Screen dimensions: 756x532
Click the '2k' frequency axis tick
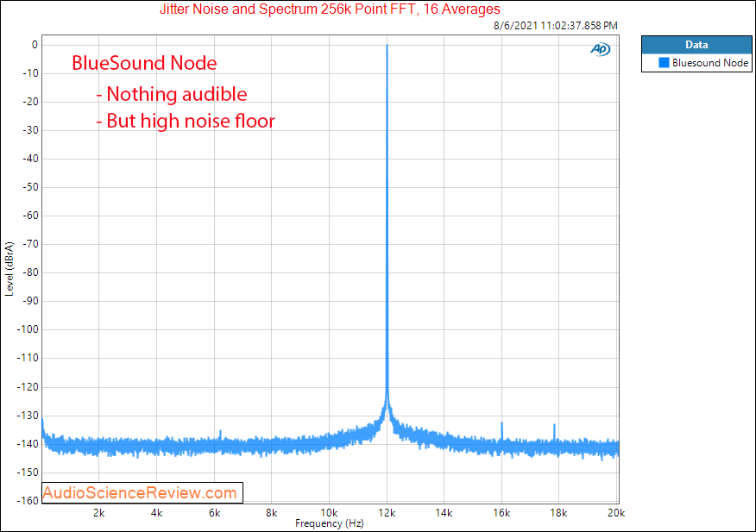(x=99, y=513)
